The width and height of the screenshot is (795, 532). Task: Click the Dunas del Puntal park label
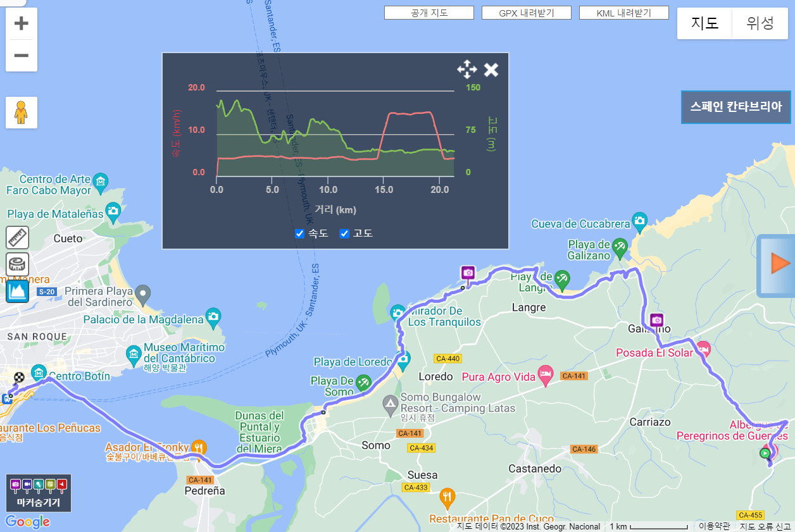(260, 432)
